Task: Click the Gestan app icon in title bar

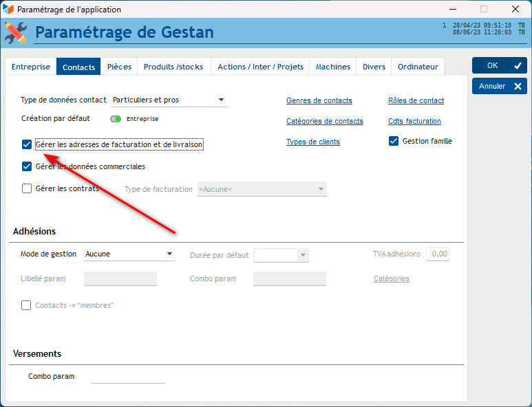Action: (9, 10)
